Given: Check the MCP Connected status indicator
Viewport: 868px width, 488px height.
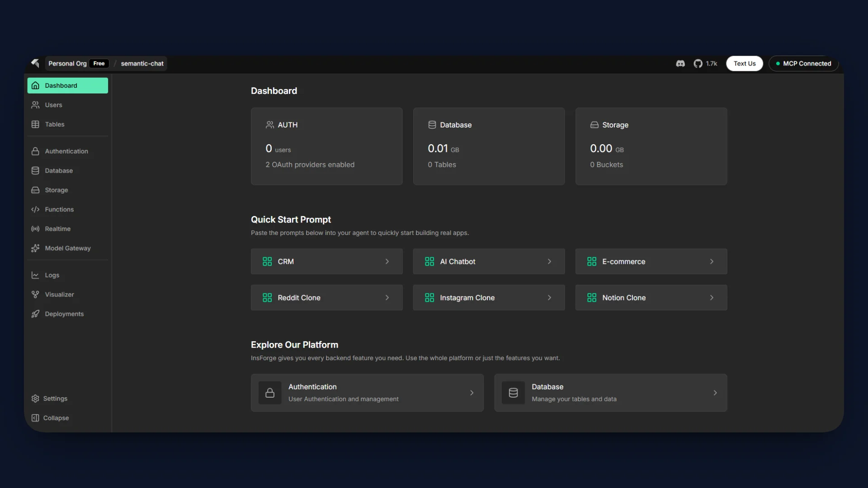Looking at the screenshot, I should click(x=803, y=63).
